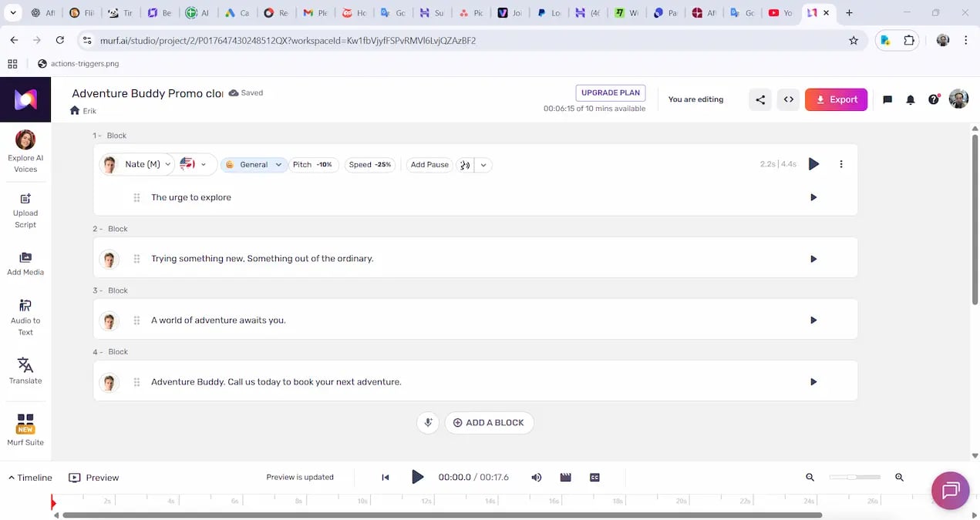Open Upload Script panel
Image resolution: width=980 pixels, height=520 pixels.
click(x=25, y=210)
